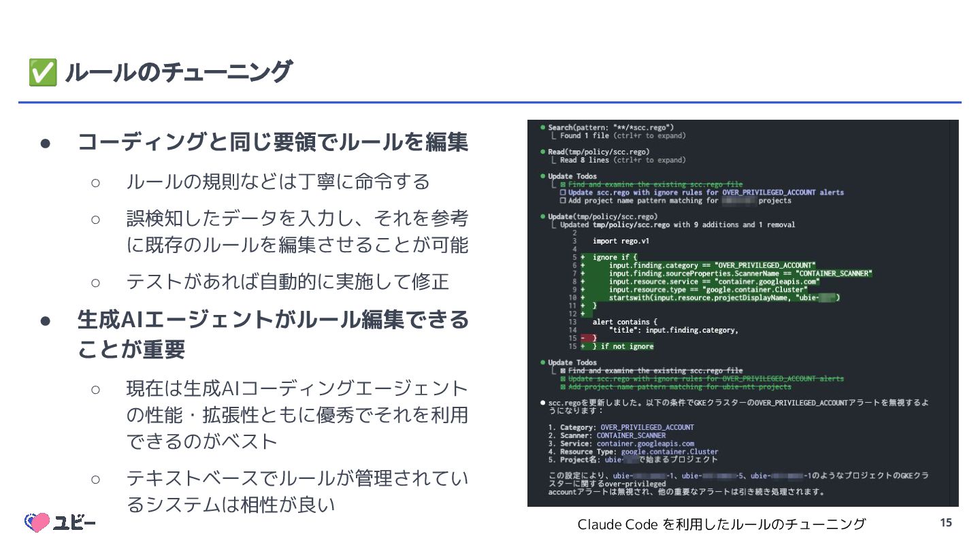
Task: Click the slide page number 15
Action: [946, 522]
